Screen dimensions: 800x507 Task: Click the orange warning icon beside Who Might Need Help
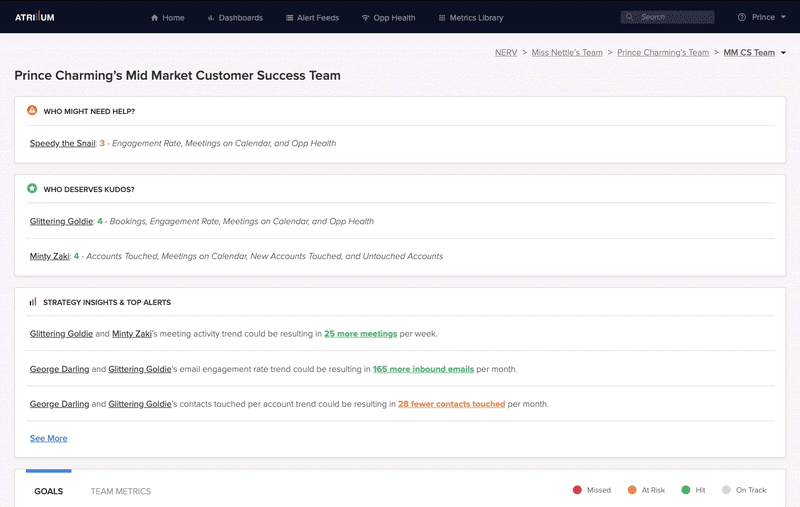(32, 110)
